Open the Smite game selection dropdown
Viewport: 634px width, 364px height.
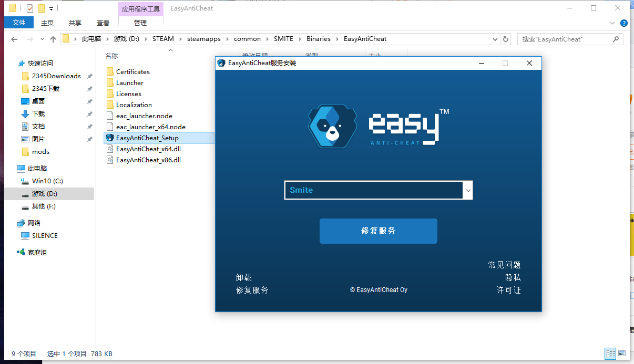(468, 190)
